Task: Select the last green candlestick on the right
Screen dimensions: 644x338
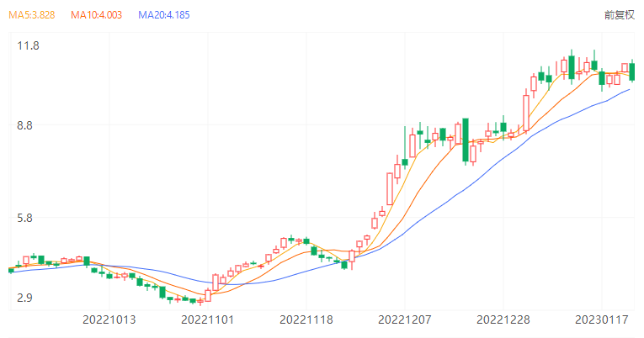Action: click(x=632, y=71)
